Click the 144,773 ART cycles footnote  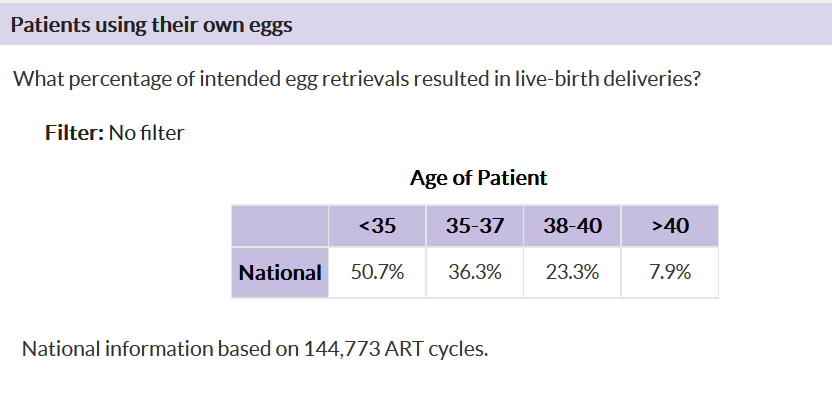(x=255, y=349)
